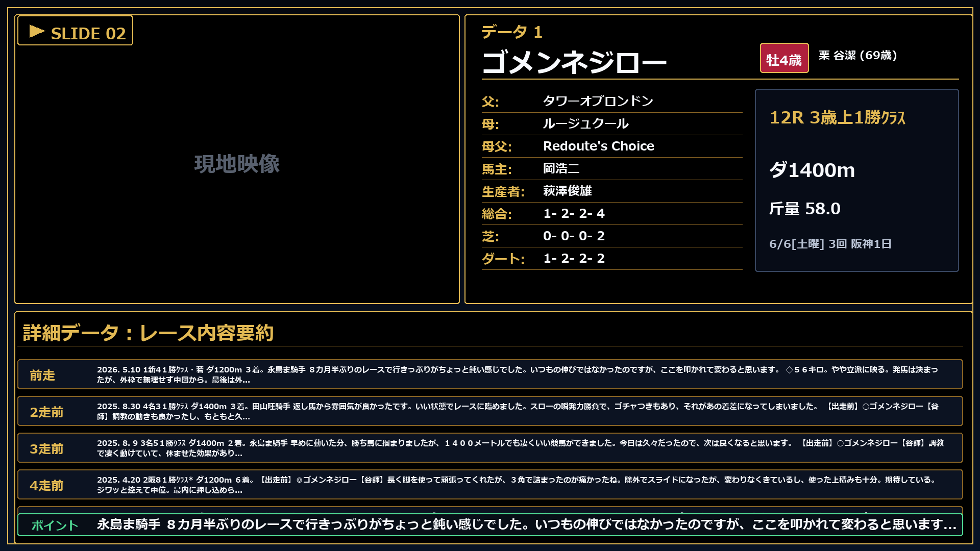
Task: Click the 6/6[土曜] 3回 阪神1日 date line
Action: point(830,244)
